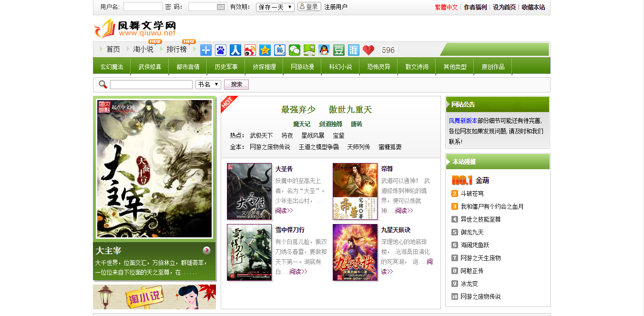The height and width of the screenshot is (316, 644).
Task: Select 散文诗词 category tab
Action: tap(417, 67)
